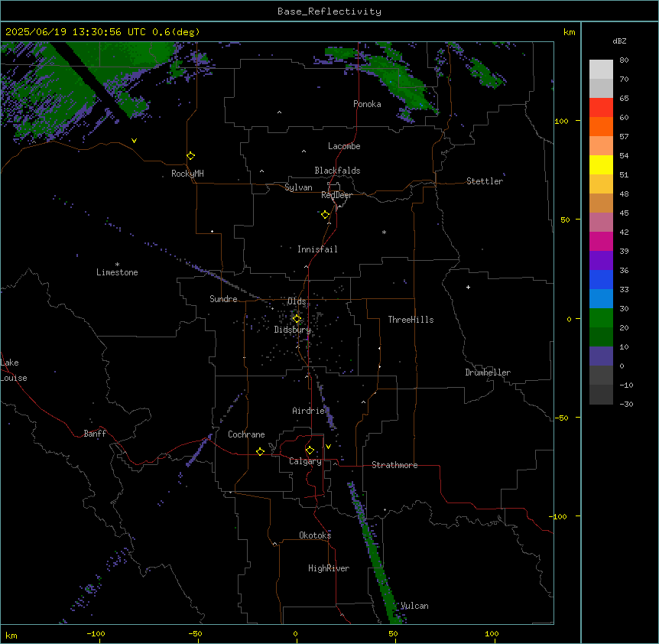Click the dBZ legend heading

pyautogui.click(x=619, y=41)
